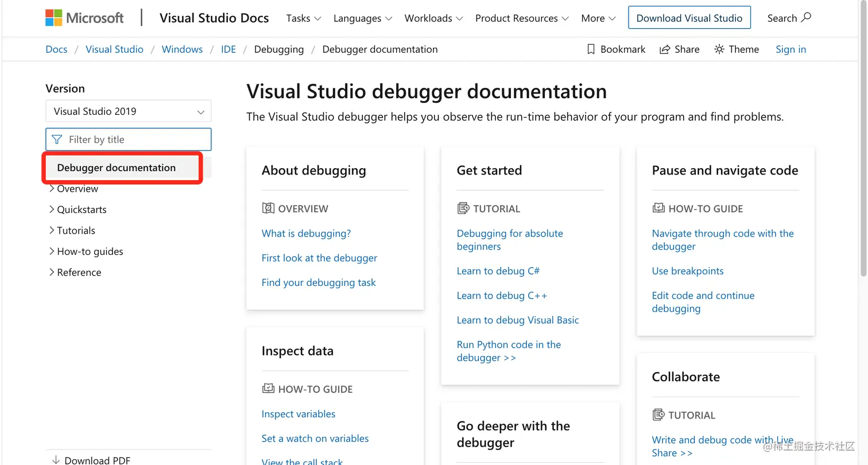Click How-to guide icon in Inspect data
The width and height of the screenshot is (868, 465).
268,389
